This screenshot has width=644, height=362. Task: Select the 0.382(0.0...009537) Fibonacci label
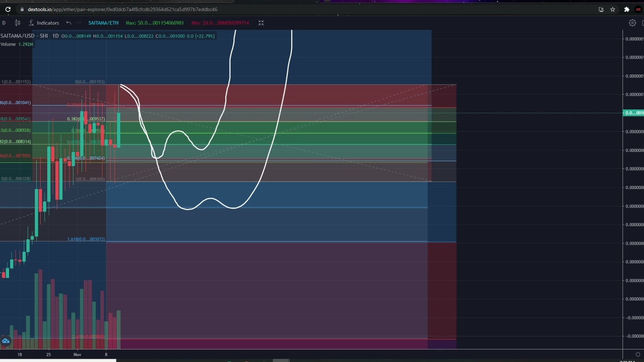[x=86, y=119]
